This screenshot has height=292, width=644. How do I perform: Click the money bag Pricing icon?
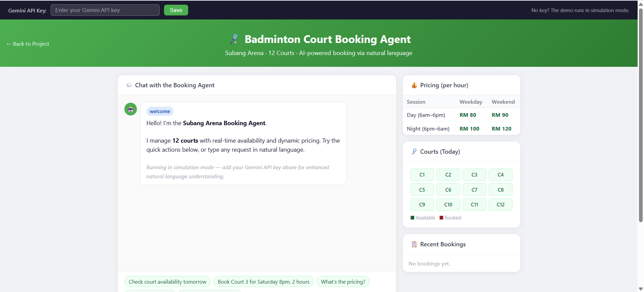click(x=414, y=85)
